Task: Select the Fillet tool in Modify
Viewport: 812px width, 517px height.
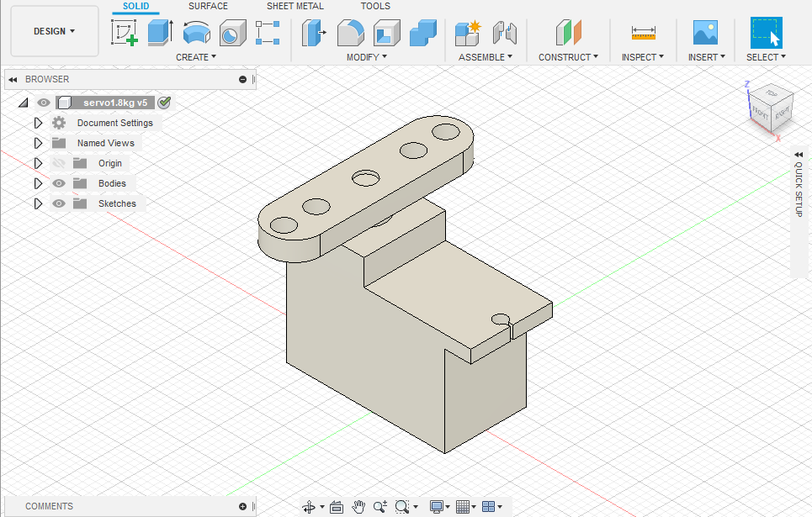Action: click(350, 33)
